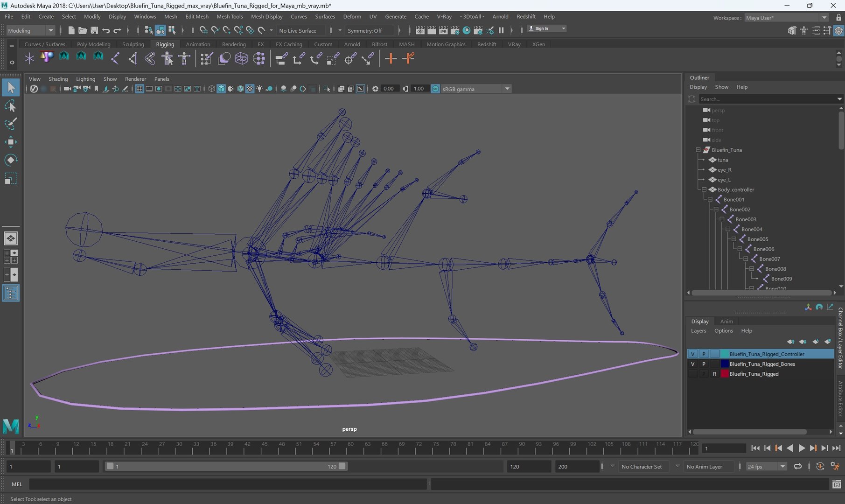Screen dimensions: 845x504
Task: Switch to the Anim layer tab
Action: coord(726,321)
